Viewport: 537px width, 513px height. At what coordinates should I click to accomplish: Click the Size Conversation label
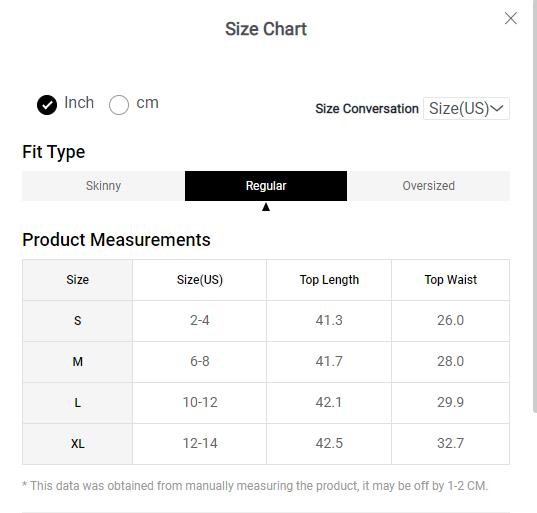pos(367,109)
